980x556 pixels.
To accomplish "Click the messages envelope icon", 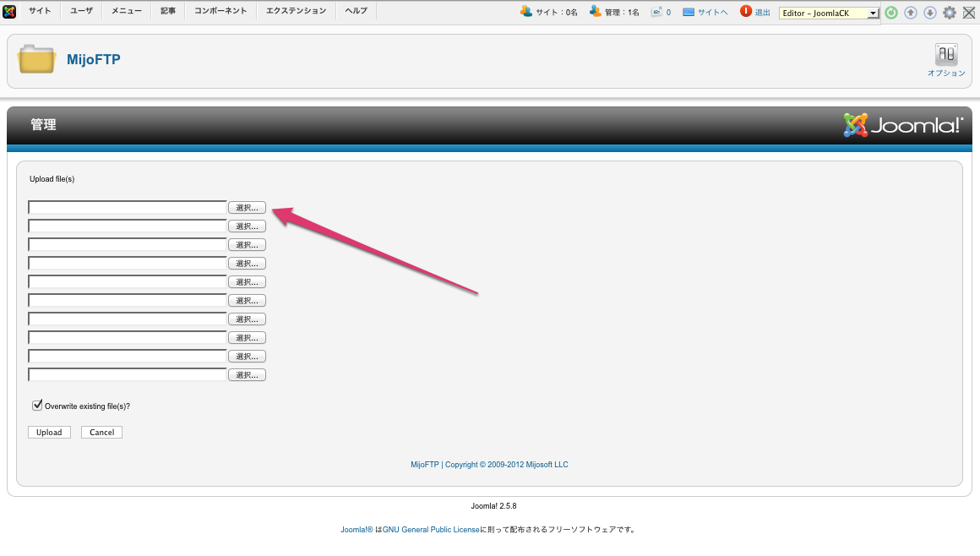I will 656,12.
